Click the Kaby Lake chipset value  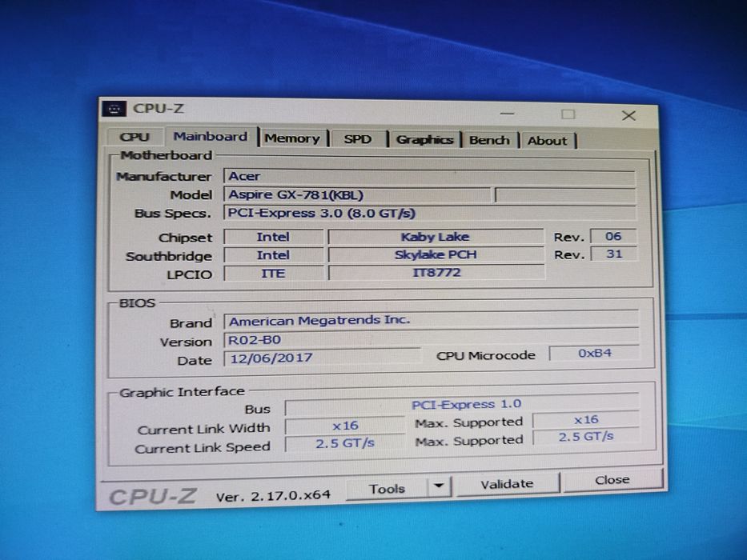(436, 237)
